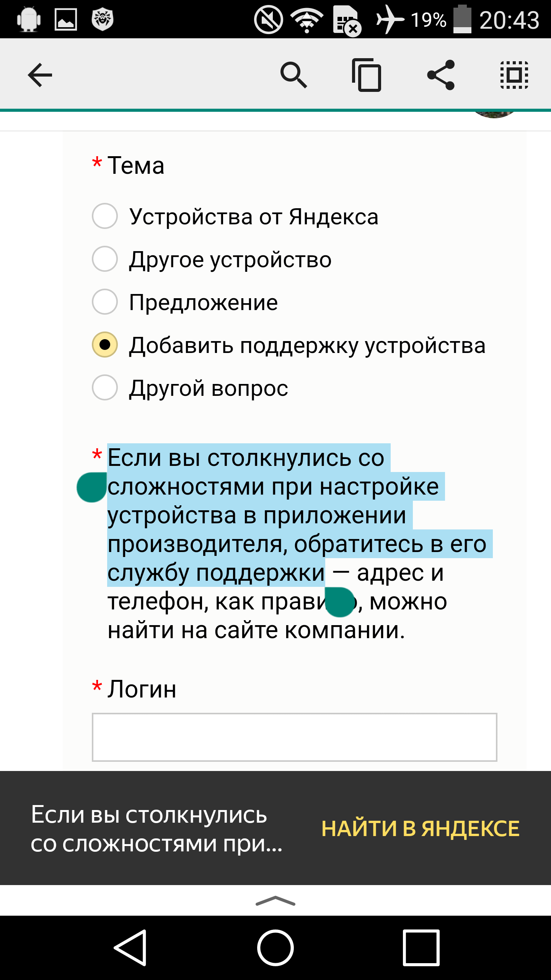Viewport: 551px width, 980px height.
Task: Select the "Предложение" topic option
Action: [x=105, y=302]
